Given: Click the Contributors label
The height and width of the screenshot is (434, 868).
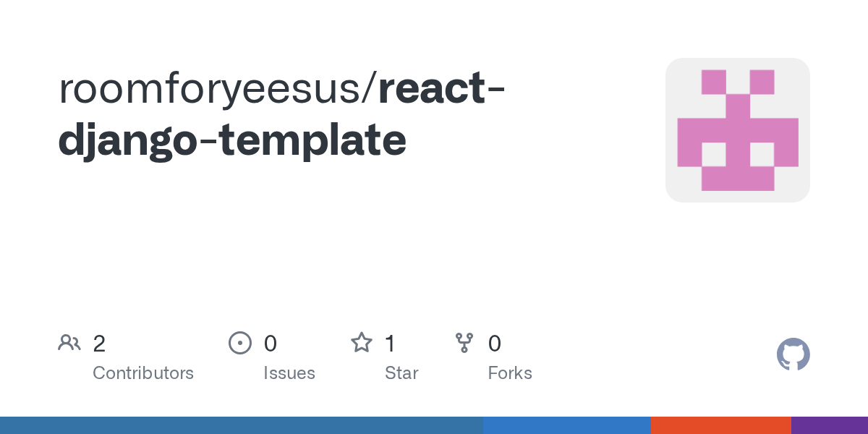Looking at the screenshot, I should click(x=143, y=373).
